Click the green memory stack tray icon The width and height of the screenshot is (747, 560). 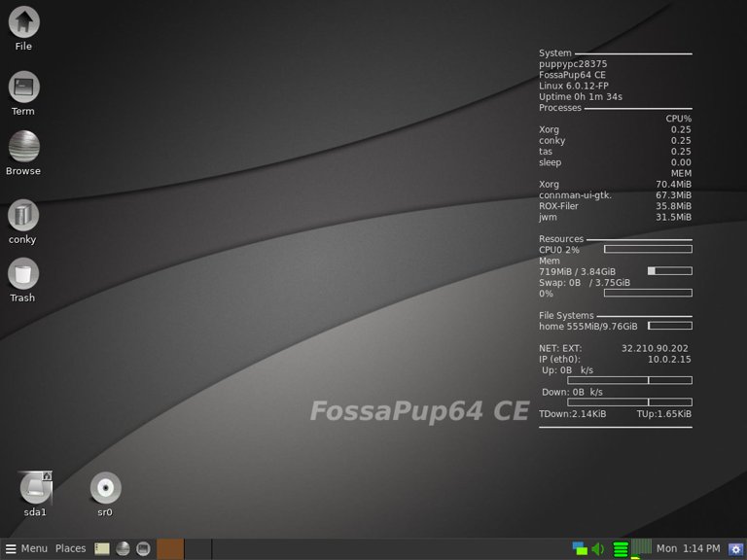click(621, 548)
